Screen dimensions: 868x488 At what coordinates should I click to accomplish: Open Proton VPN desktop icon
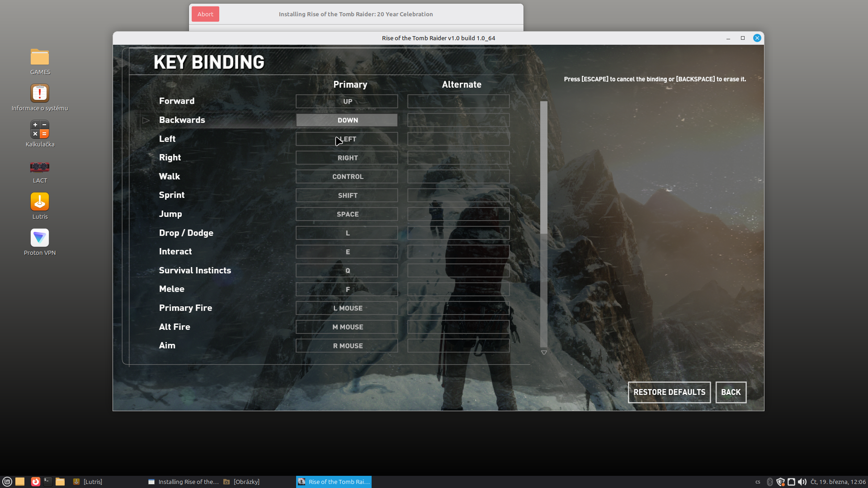pos(40,238)
